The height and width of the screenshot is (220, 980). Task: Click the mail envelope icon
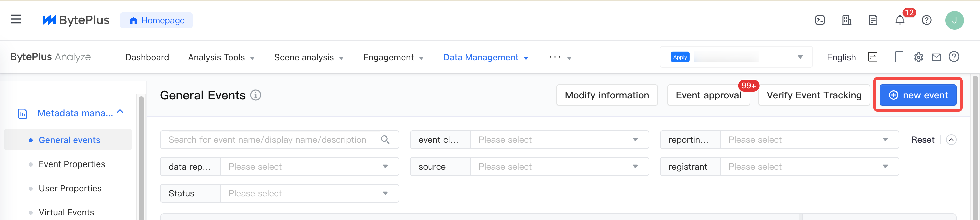(936, 57)
